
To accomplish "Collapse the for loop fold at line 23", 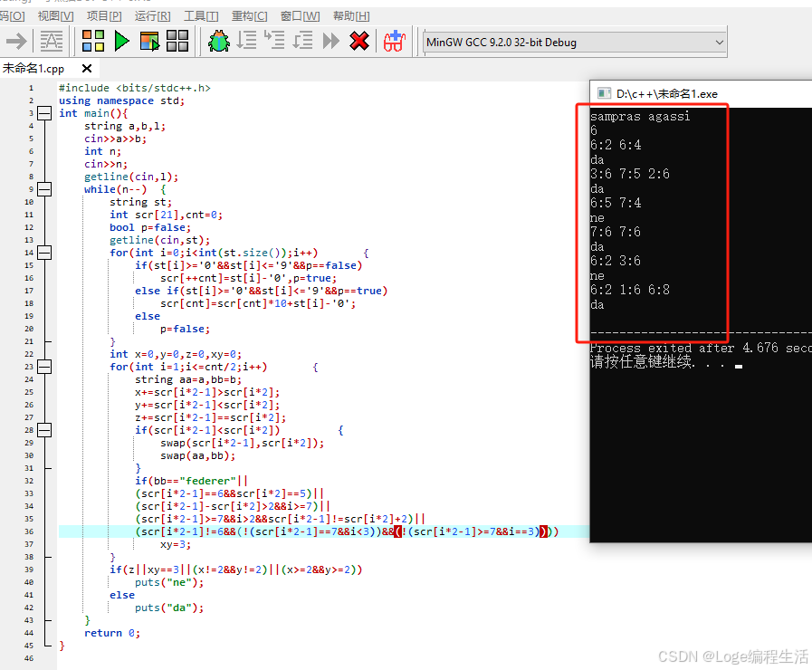I will [x=45, y=367].
